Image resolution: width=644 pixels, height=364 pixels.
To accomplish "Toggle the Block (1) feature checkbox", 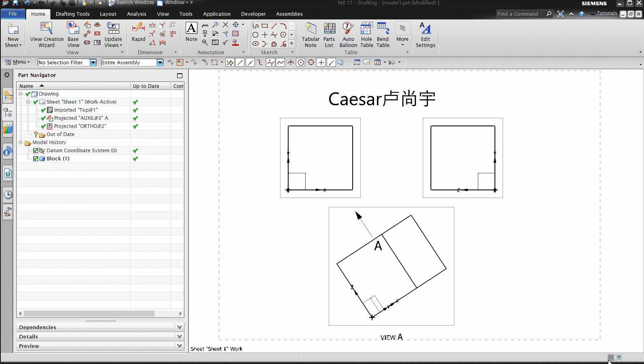I will [x=36, y=159].
